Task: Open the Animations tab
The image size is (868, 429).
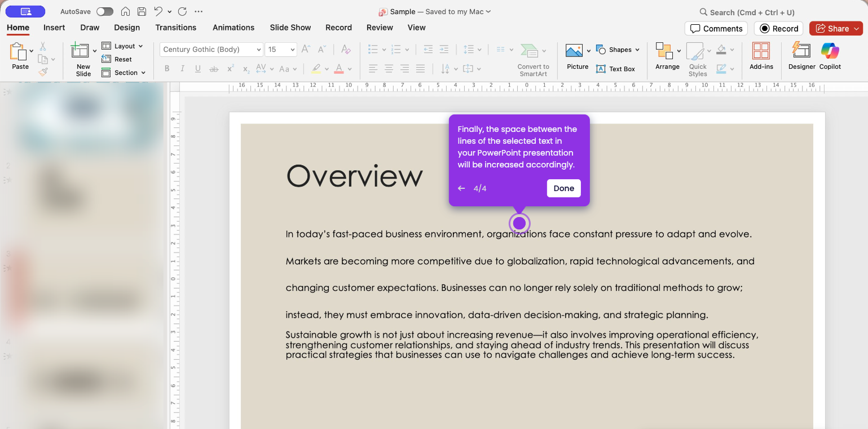Action: click(x=233, y=28)
